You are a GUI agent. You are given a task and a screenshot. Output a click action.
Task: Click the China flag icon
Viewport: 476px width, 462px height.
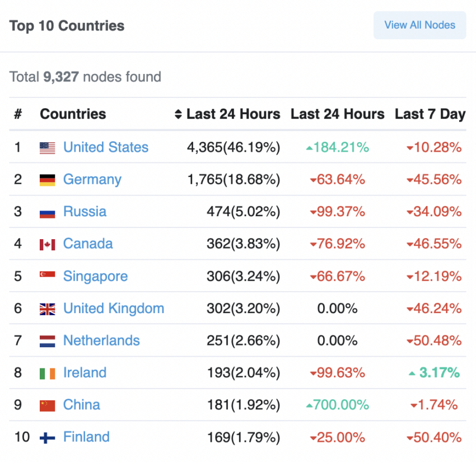48,406
